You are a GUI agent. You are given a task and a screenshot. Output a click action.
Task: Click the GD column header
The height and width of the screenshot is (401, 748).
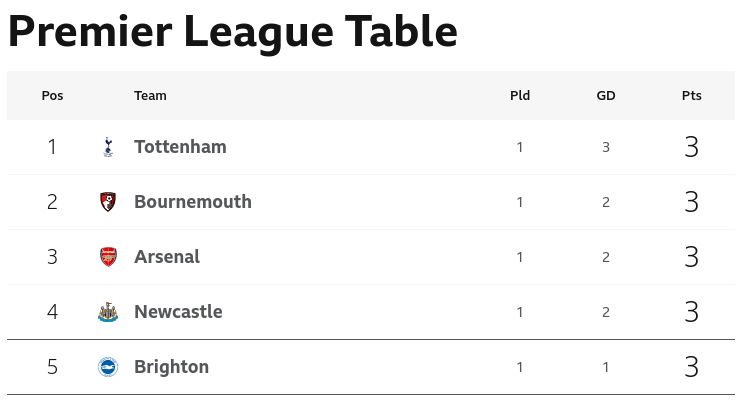coord(606,95)
